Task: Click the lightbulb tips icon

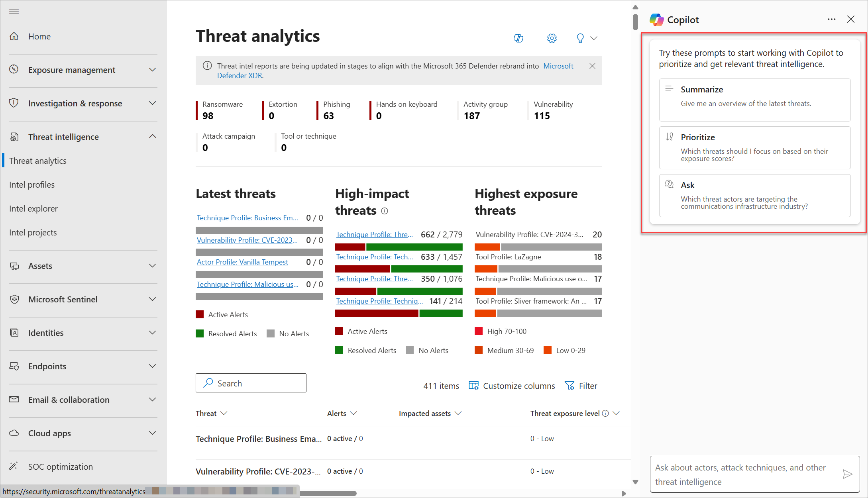Action: coord(580,38)
